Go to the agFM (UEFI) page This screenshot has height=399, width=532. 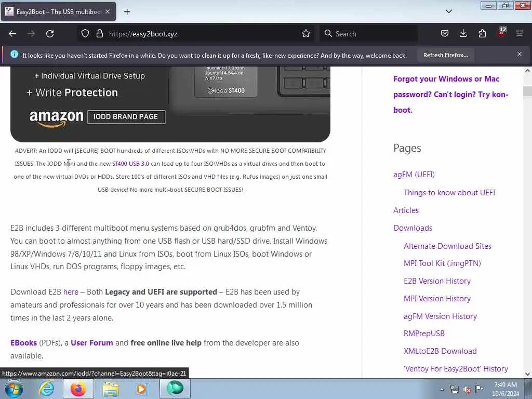point(414,175)
